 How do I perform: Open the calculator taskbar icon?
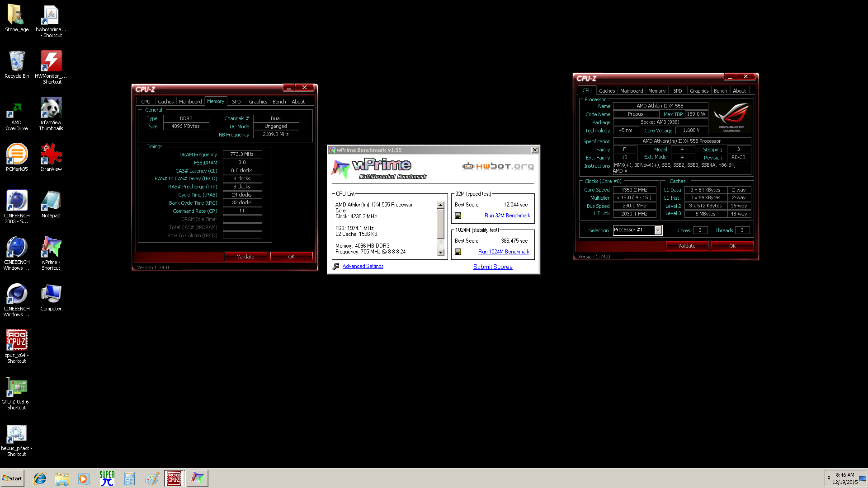click(130, 479)
